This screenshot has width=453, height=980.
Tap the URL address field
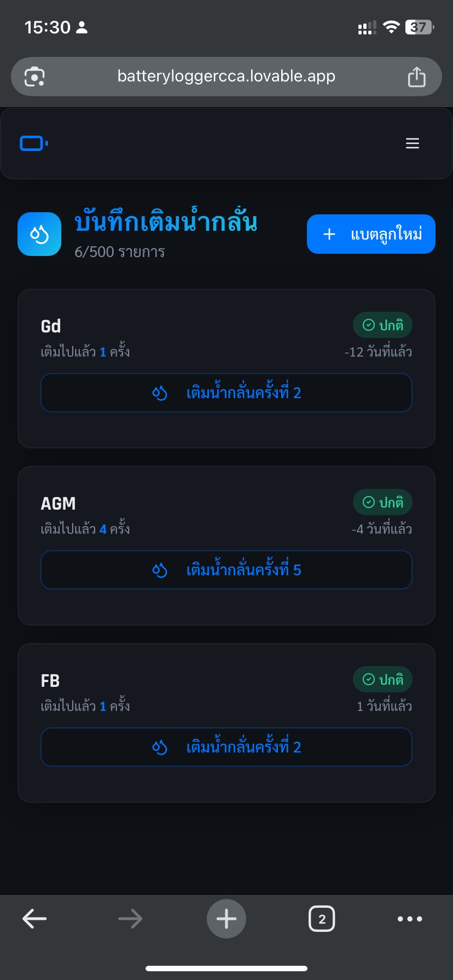226,77
